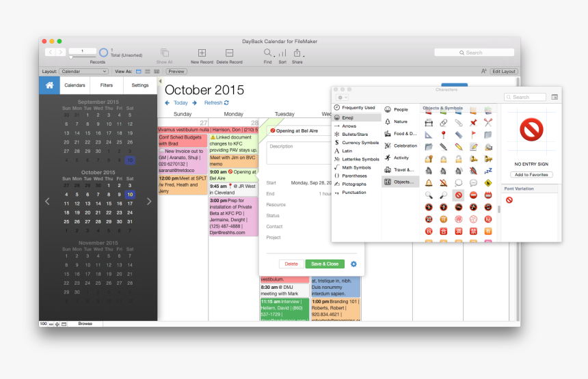The width and height of the screenshot is (588, 379).
Task: Select the Activity emoji subcategory
Action: tap(401, 158)
